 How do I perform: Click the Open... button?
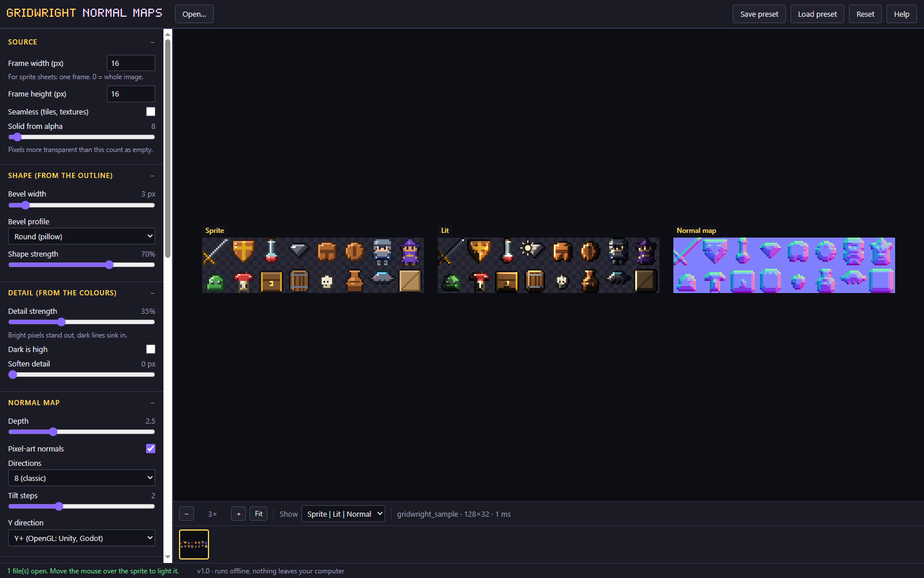(x=194, y=14)
